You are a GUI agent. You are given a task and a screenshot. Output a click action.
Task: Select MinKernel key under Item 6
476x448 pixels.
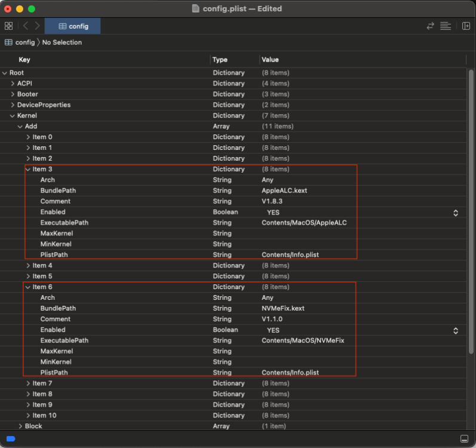coord(56,362)
